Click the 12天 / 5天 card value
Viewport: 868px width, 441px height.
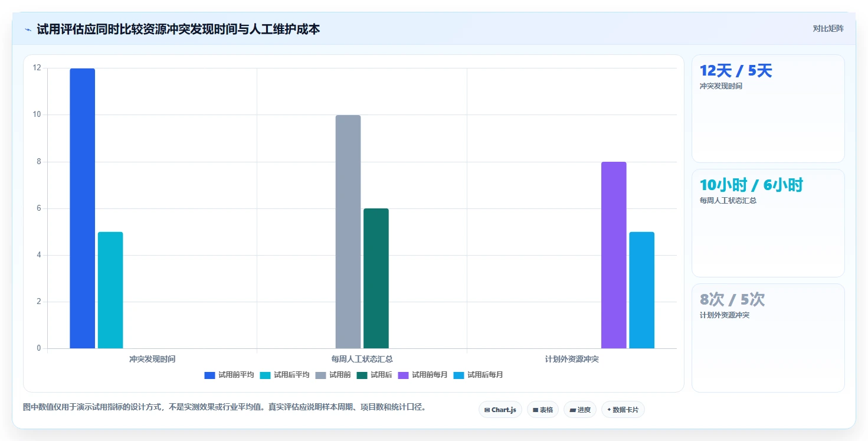pos(736,71)
